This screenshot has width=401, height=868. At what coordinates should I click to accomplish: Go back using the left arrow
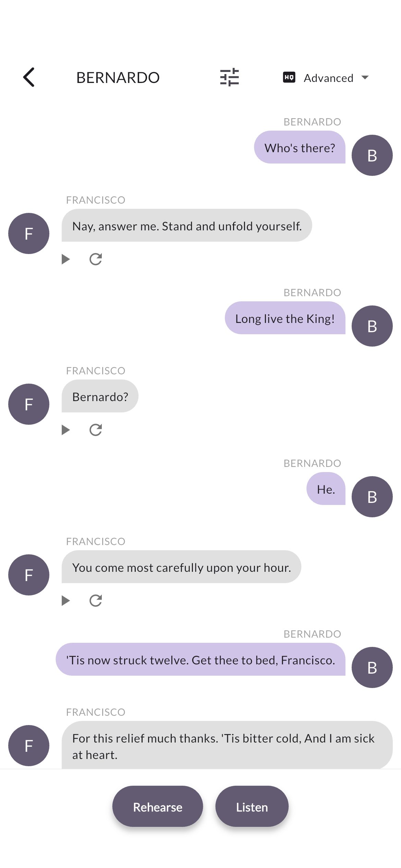29,77
